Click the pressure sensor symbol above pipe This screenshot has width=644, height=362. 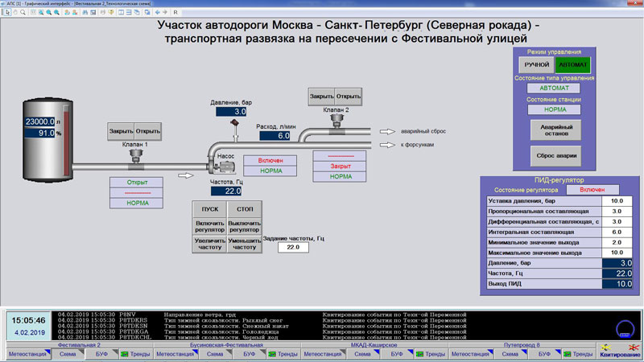(235, 130)
